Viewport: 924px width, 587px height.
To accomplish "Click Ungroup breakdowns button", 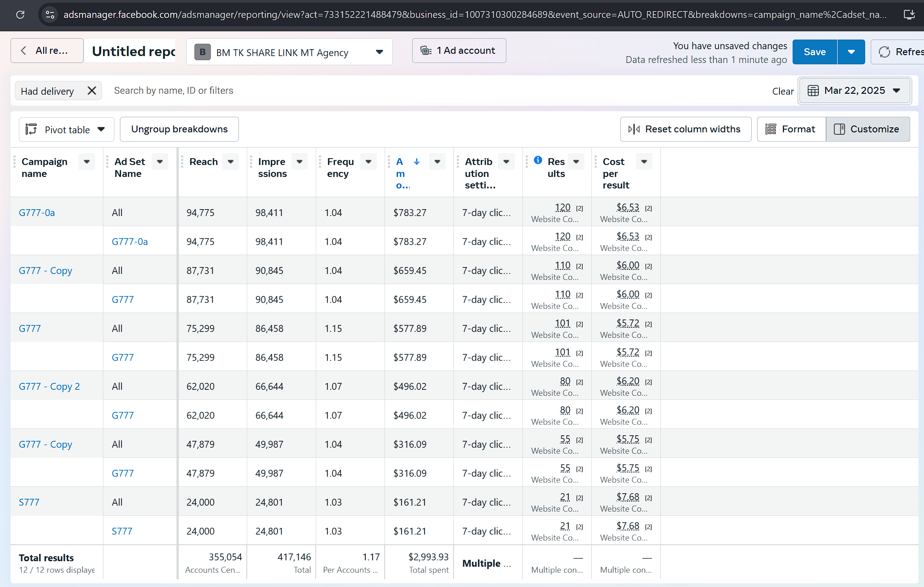I will coord(179,129).
